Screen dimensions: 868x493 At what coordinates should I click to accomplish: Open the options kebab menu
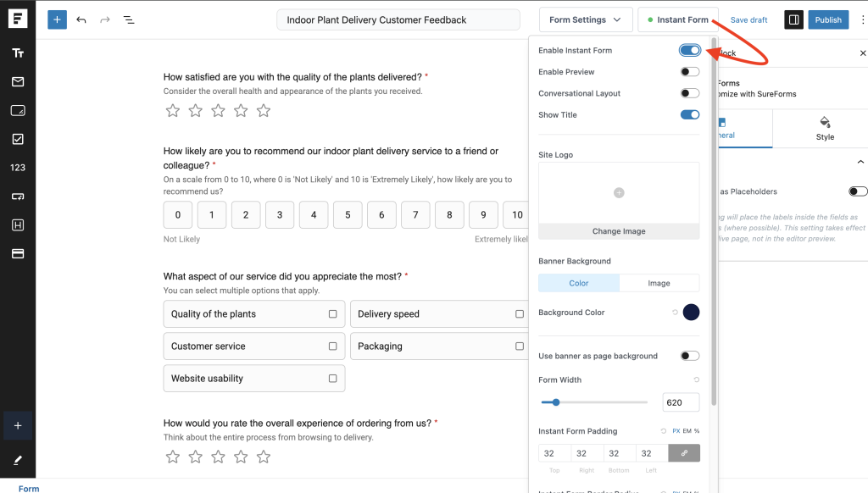(x=862, y=20)
